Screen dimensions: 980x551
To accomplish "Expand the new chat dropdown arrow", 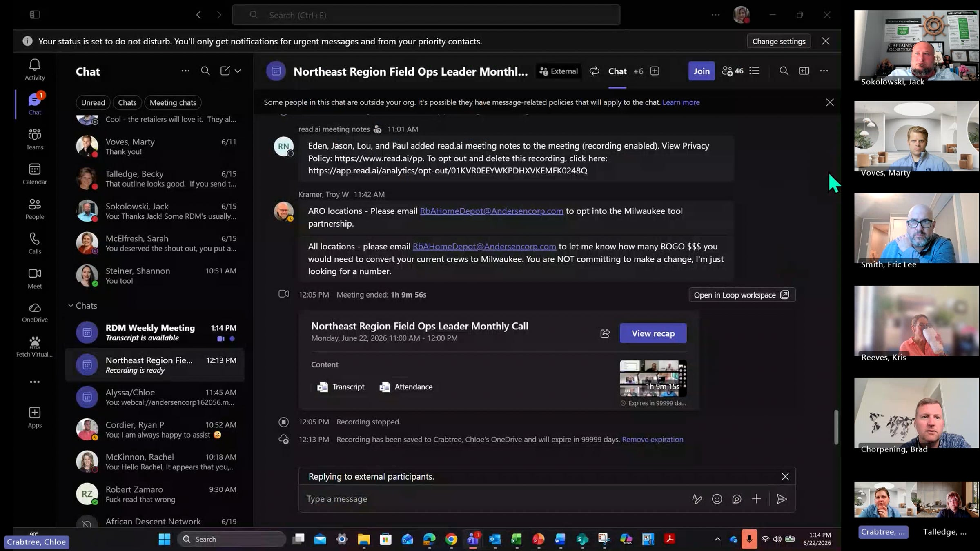I will tap(238, 71).
